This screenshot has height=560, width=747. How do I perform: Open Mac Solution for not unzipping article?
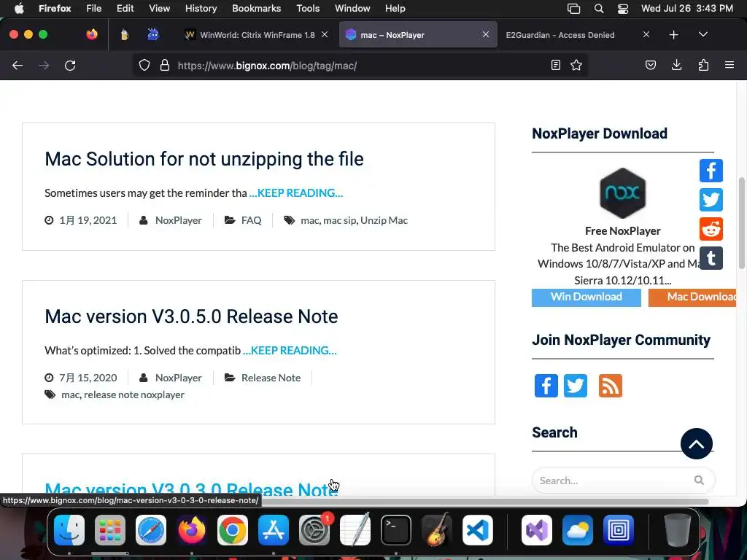tap(204, 158)
